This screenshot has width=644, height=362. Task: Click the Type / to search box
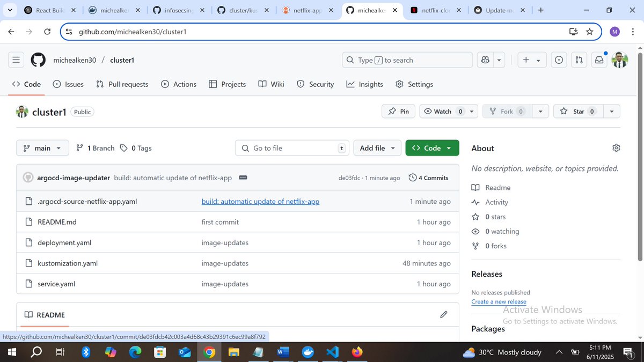(x=407, y=60)
